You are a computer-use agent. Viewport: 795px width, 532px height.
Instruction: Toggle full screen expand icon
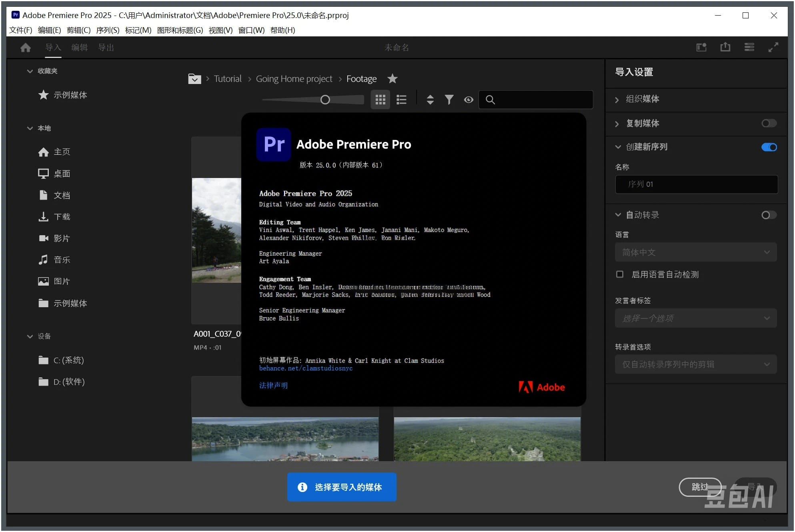tap(773, 47)
